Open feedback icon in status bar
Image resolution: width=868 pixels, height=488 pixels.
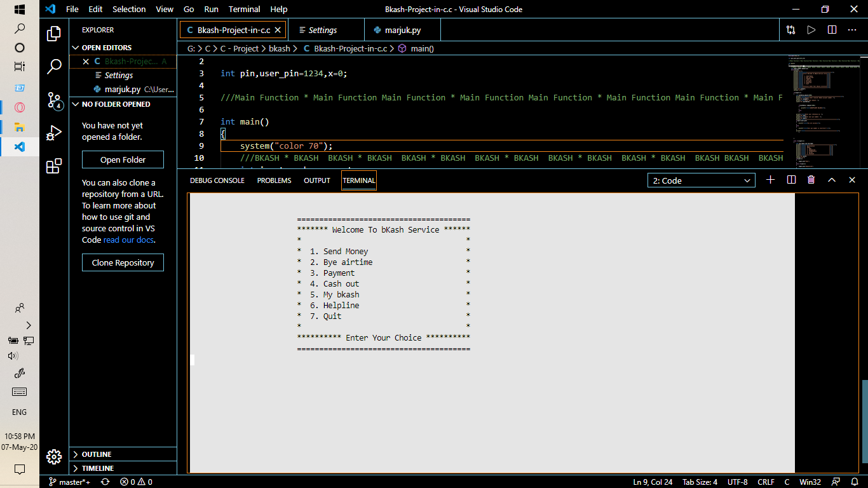(836, 482)
